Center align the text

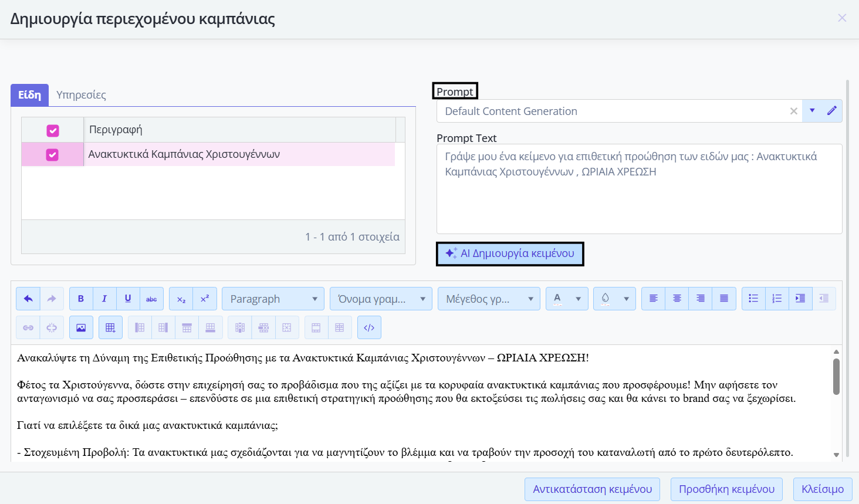(677, 299)
